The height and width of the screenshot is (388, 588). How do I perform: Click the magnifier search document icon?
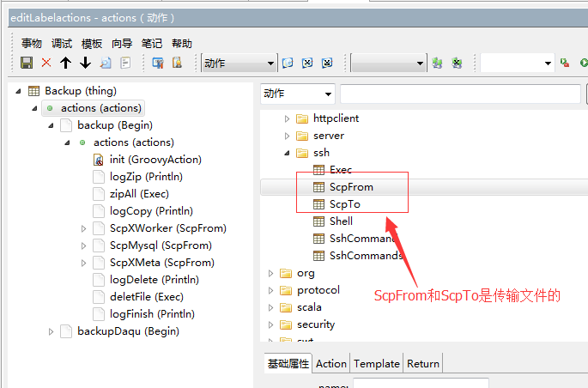point(106,63)
